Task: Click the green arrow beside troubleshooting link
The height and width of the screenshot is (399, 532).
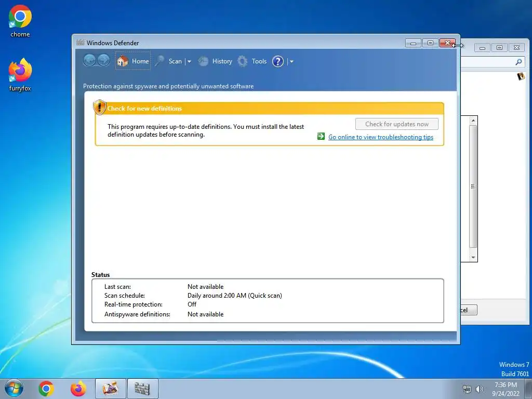Action: click(321, 137)
